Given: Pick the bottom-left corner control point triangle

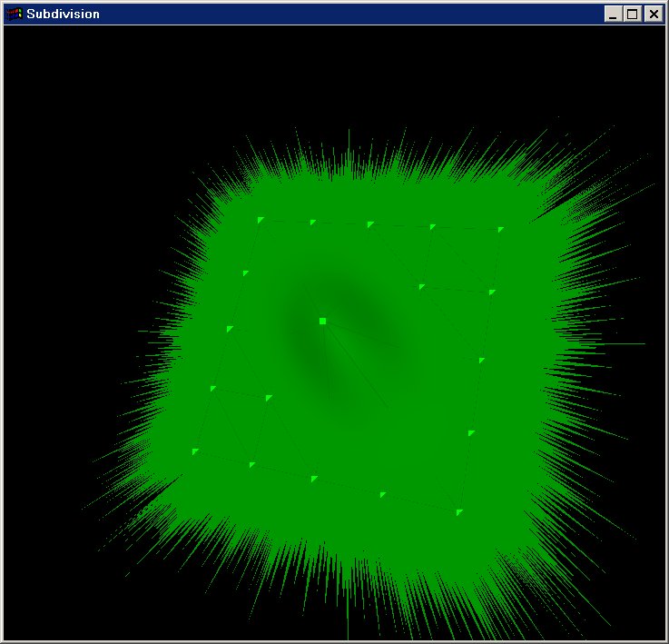Looking at the screenshot, I should coord(195,451).
